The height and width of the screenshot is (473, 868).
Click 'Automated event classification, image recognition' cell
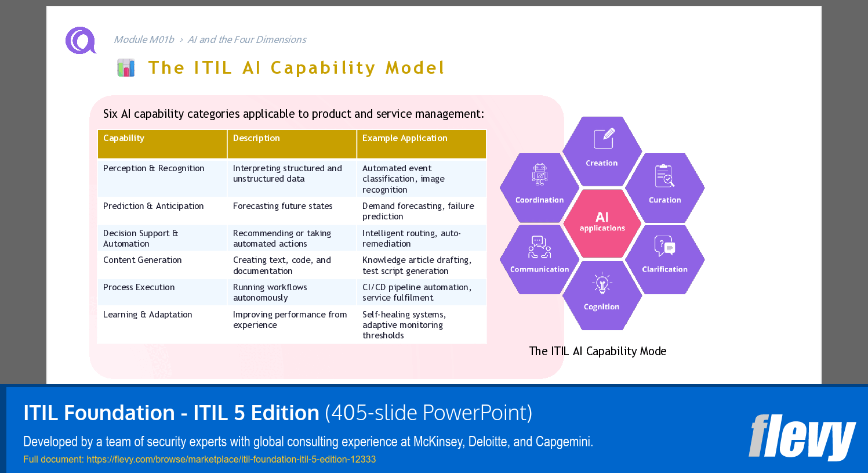click(x=422, y=179)
